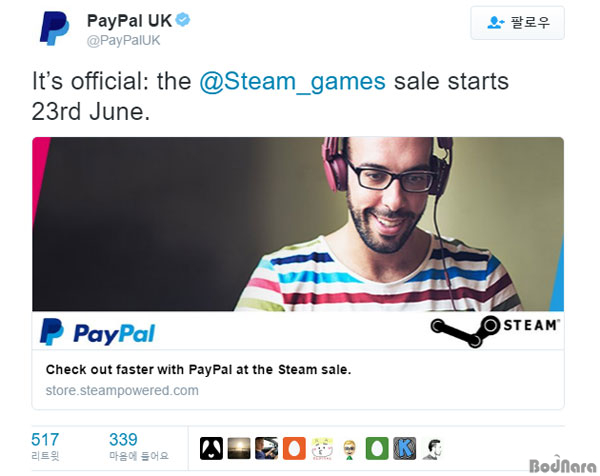
Task: Open the side-profile man sketch avatar
Action: (432, 448)
